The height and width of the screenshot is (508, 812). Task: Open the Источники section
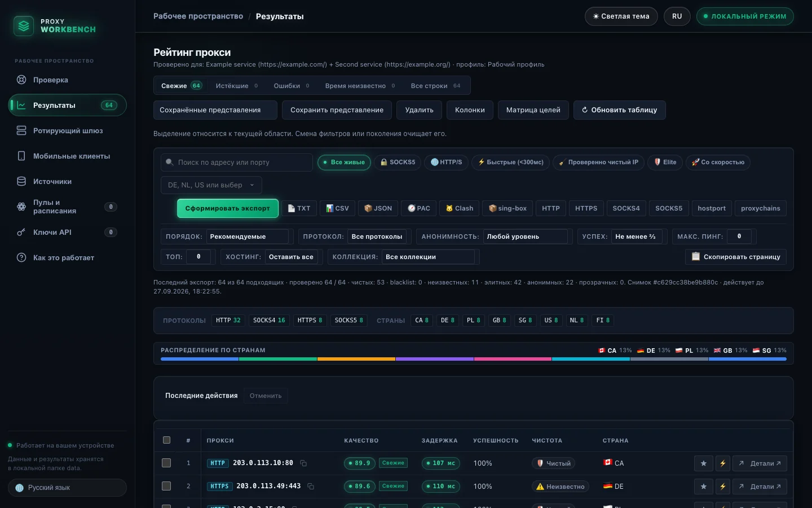tap(67, 181)
